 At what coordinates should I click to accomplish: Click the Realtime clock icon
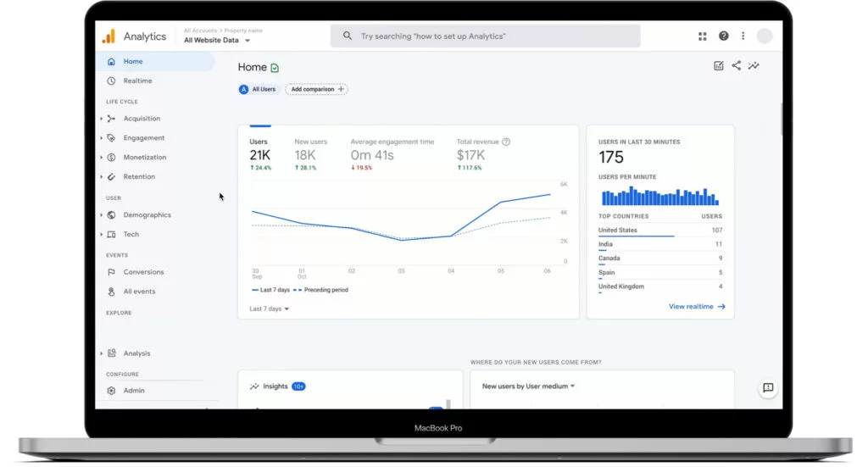coord(111,81)
